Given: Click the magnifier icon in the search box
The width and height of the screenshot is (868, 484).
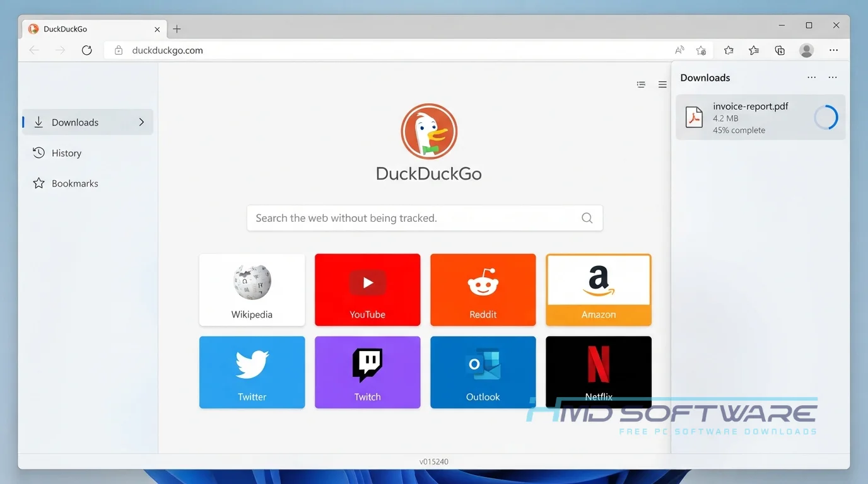Looking at the screenshot, I should [587, 218].
